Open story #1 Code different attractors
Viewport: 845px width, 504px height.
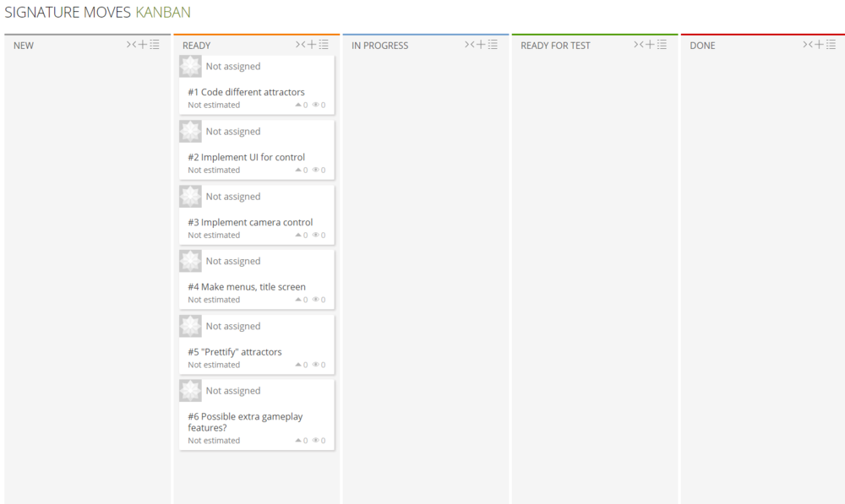246,92
